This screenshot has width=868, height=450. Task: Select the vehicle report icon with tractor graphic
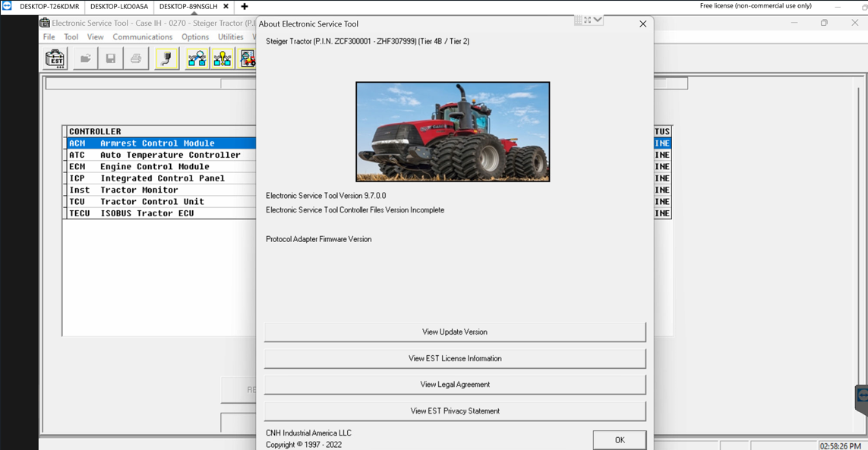click(247, 58)
